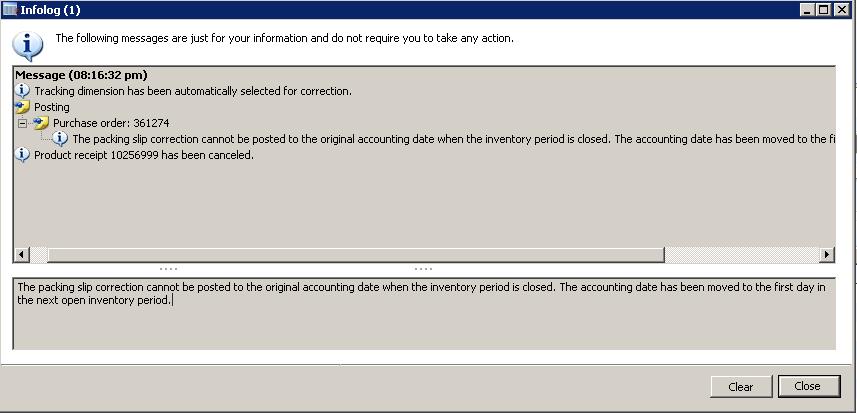Select the info icon beside Tracking dimension message
857x413 pixels.
click(22, 91)
